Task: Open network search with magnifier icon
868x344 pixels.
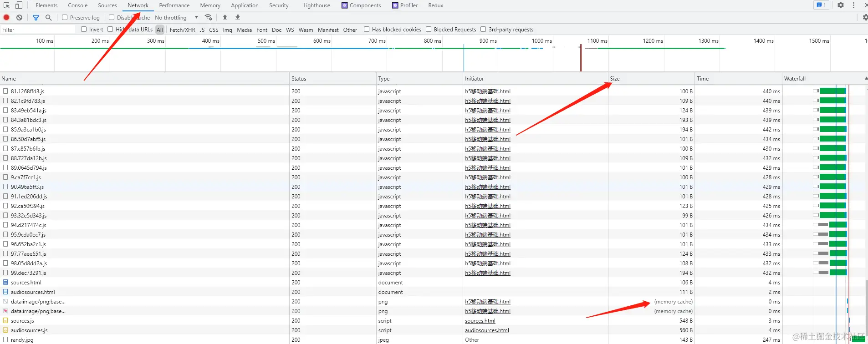Action: tap(49, 17)
